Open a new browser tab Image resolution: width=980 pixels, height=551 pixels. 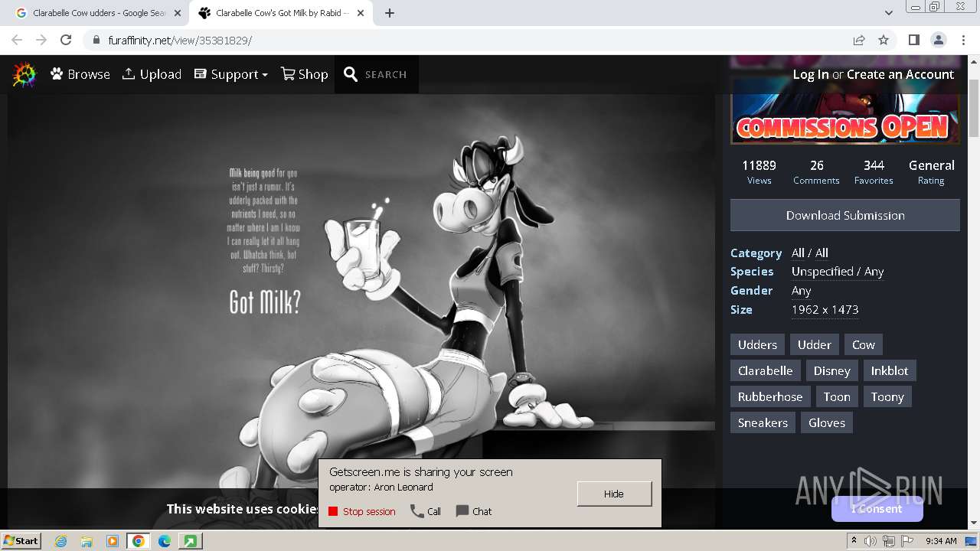[390, 13]
